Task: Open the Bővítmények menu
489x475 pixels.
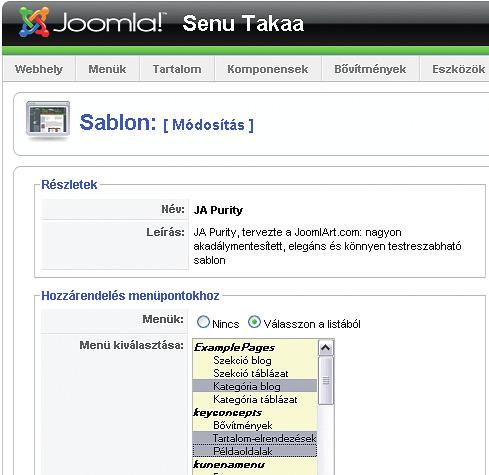Action: (x=370, y=69)
